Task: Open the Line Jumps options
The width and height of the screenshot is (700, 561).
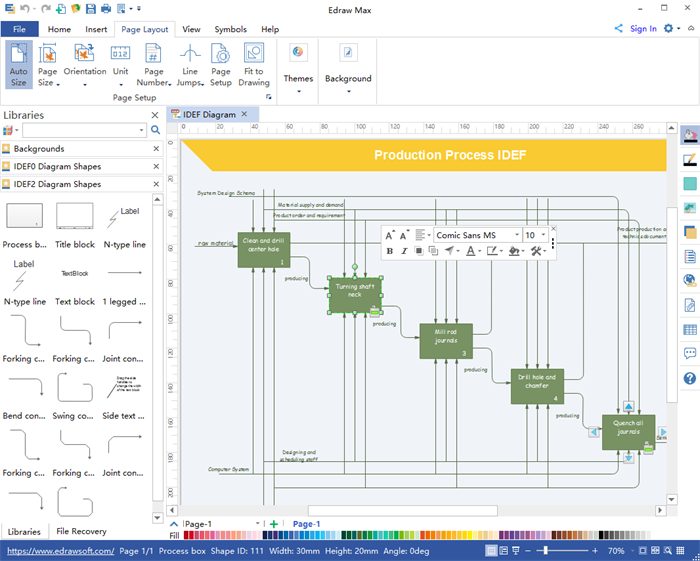Action: click(x=190, y=64)
